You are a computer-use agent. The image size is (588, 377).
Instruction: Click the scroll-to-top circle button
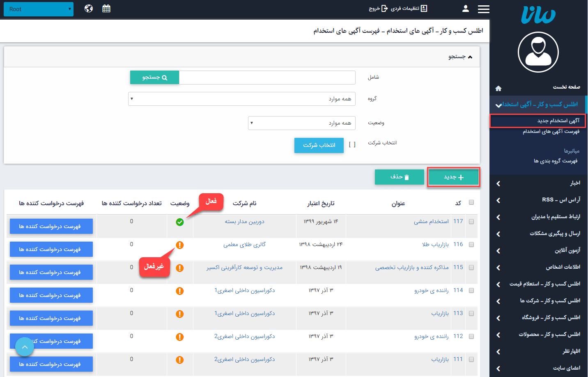tap(24, 346)
